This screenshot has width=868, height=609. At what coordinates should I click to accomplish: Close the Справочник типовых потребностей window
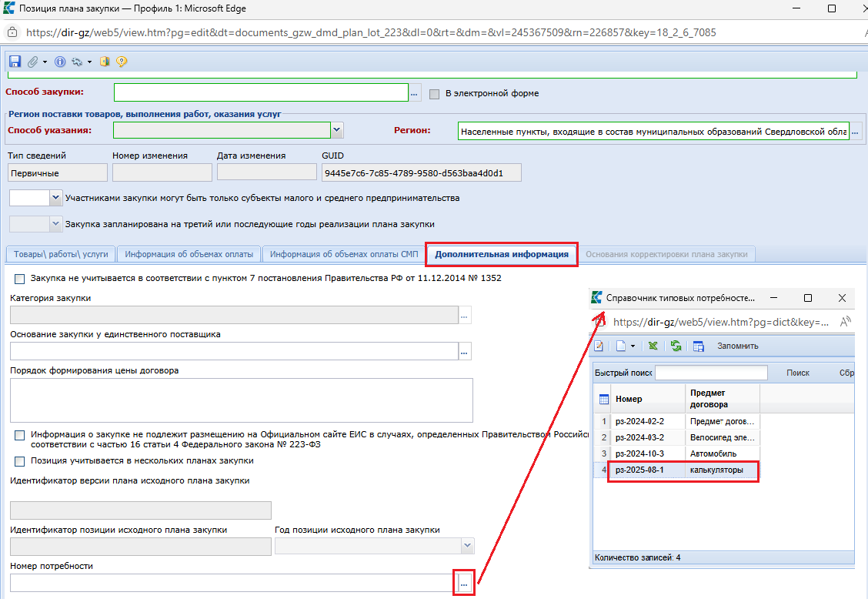[x=842, y=298]
